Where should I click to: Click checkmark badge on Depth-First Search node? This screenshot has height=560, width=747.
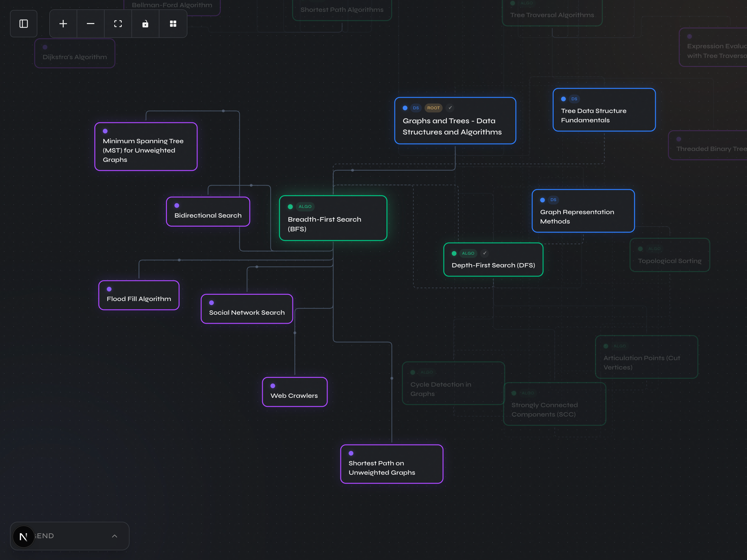(x=485, y=253)
